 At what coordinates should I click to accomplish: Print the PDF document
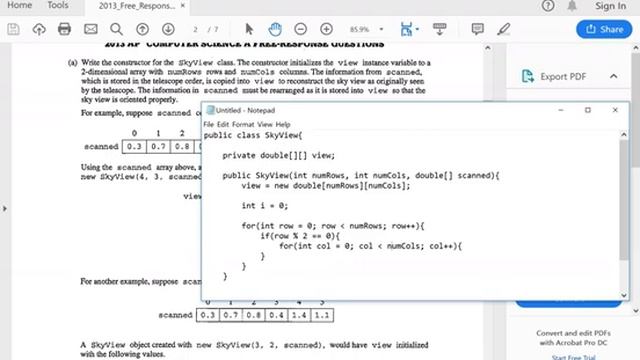point(64,29)
